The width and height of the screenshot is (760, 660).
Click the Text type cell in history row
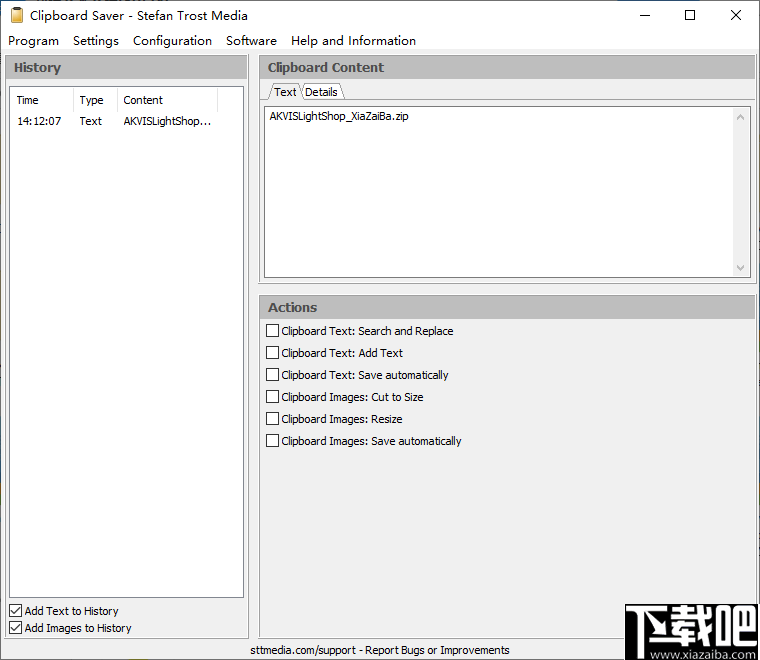[x=91, y=121]
